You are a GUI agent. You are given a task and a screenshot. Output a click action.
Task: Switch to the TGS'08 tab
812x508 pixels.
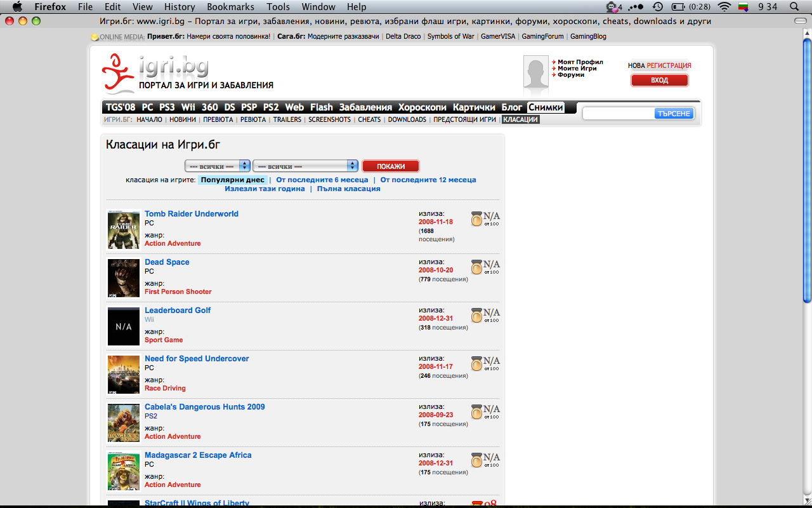pos(121,107)
